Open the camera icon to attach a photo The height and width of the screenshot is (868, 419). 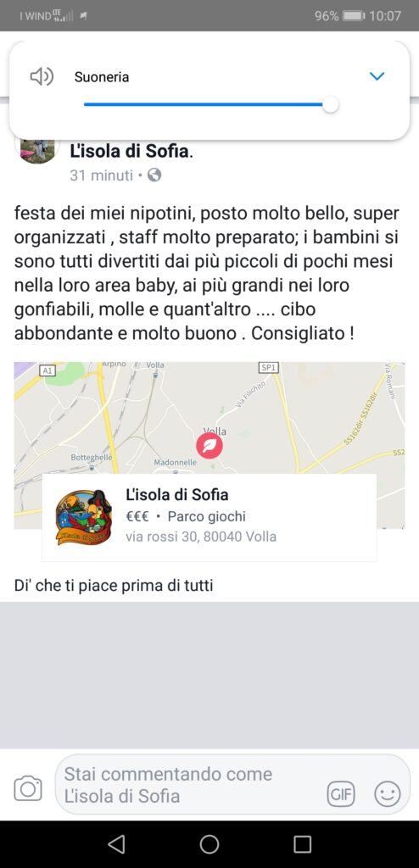(x=28, y=788)
